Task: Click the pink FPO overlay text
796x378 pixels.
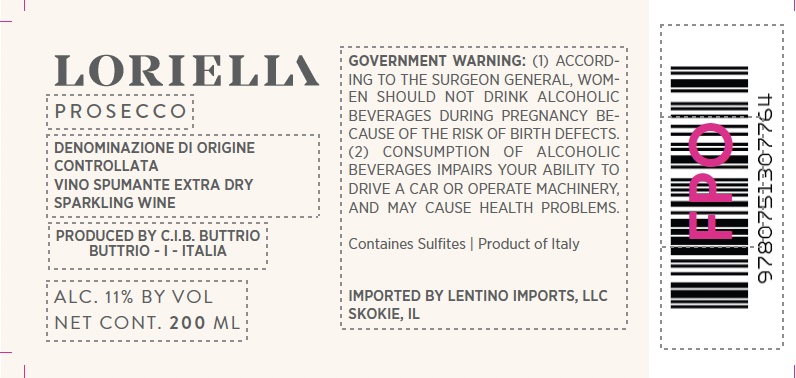Action: [x=710, y=181]
